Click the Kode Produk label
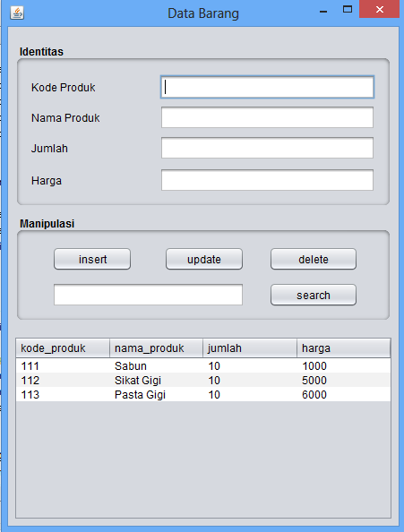Screen dimensions: 404x532 coord(63,88)
